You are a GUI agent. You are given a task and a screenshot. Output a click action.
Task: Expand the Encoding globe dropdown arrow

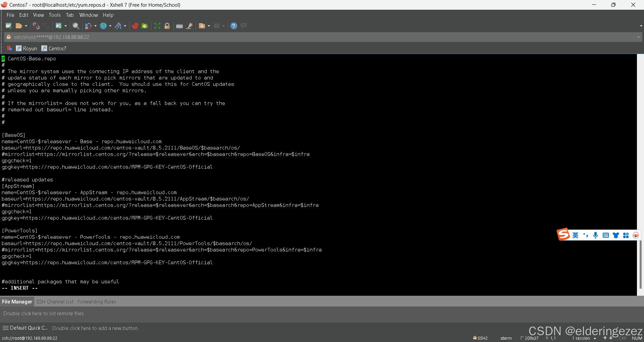pyautogui.click(x=110, y=26)
